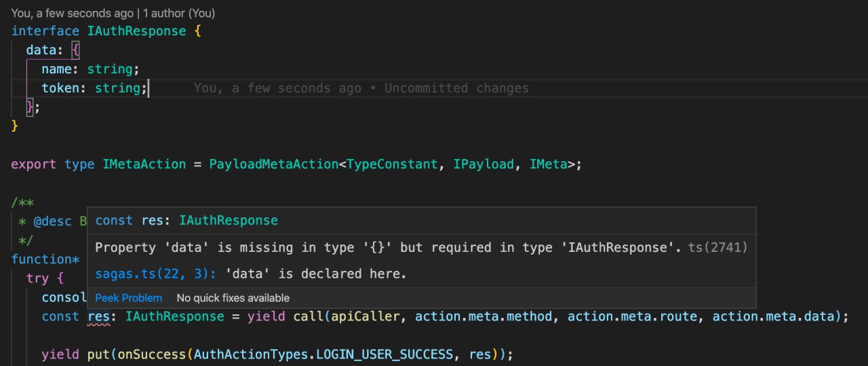Screen dimensions: 868x366
Task: Click the try keyword
Action: pos(37,278)
